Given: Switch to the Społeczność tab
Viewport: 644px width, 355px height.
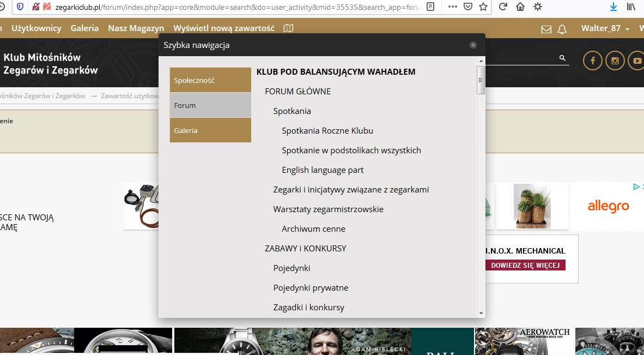Looking at the screenshot, I should pos(210,80).
